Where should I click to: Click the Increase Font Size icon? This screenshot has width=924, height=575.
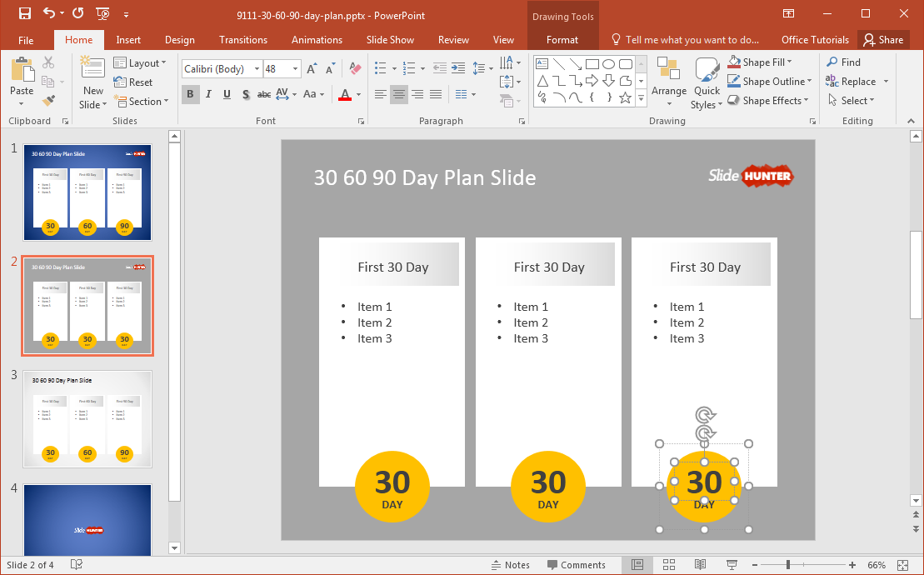coord(312,69)
